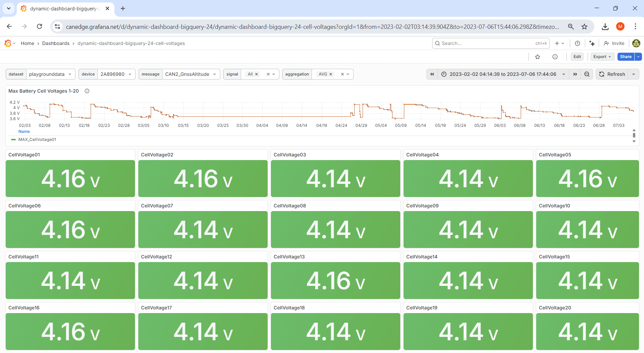Open the dashboard insights info icon
The width and height of the screenshot is (644, 353).
coord(555,57)
